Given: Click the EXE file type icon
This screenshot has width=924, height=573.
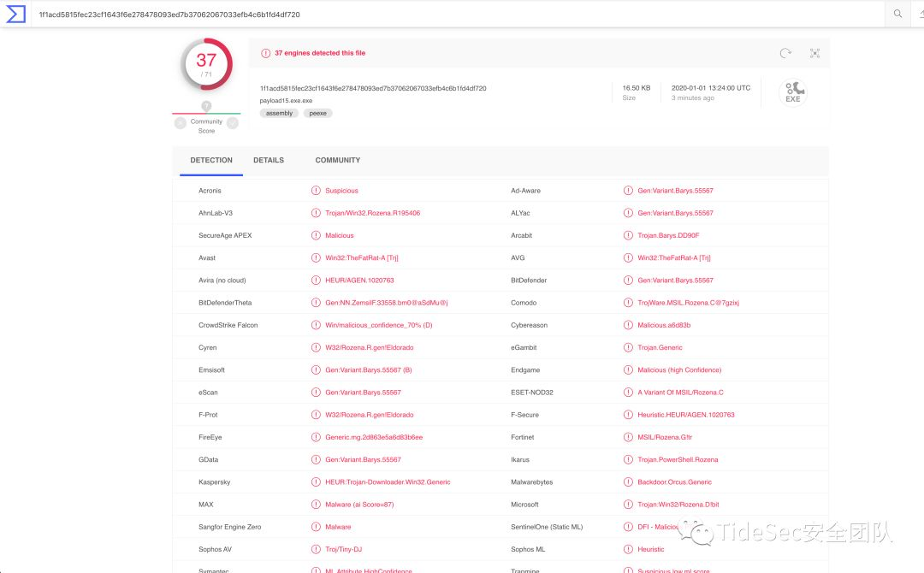Looking at the screenshot, I should pos(793,92).
